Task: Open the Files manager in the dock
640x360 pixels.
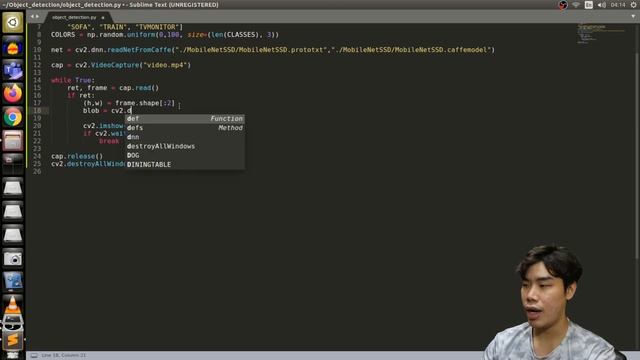Action: pyautogui.click(x=13, y=141)
